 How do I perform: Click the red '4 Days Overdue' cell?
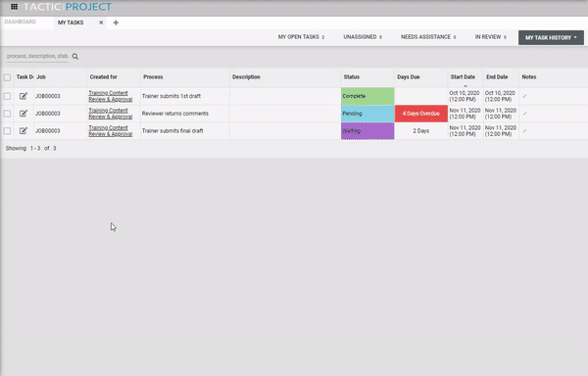coord(421,114)
